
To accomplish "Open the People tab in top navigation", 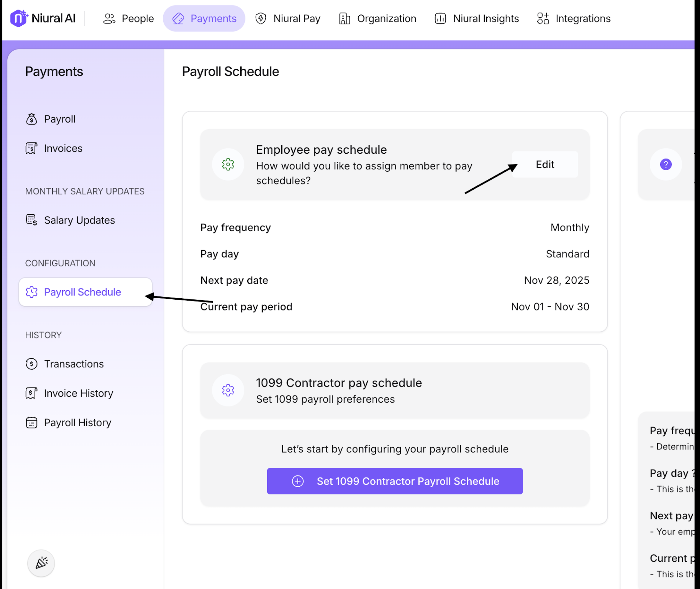I will point(129,18).
